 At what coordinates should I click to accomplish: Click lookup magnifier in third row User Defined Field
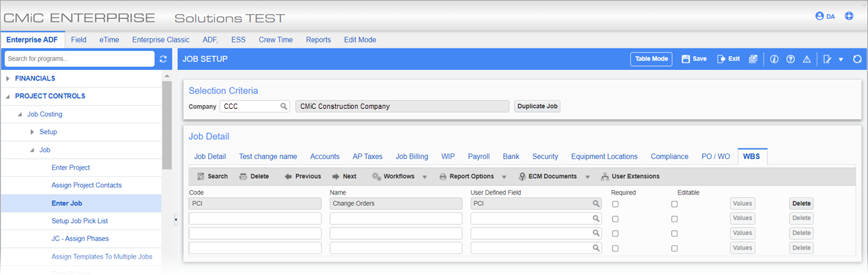click(x=595, y=233)
